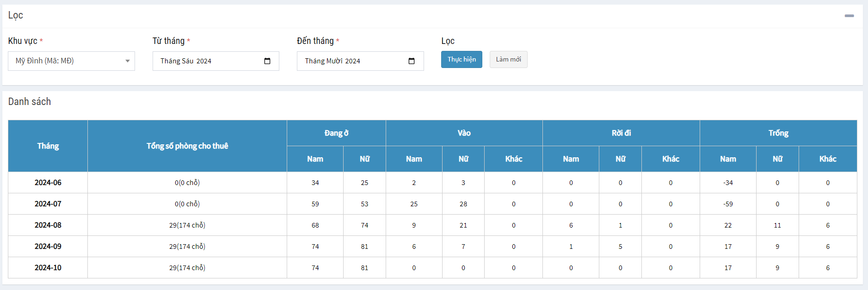This screenshot has height=290, width=868.
Task: Click the -59 value in Trống Nam
Action: pyautogui.click(x=728, y=204)
